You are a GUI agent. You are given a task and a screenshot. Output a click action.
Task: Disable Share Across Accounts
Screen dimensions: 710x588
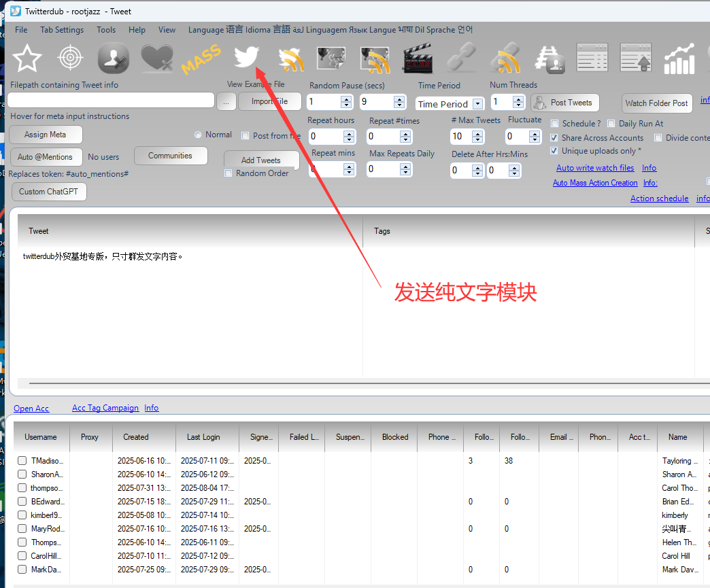click(554, 137)
